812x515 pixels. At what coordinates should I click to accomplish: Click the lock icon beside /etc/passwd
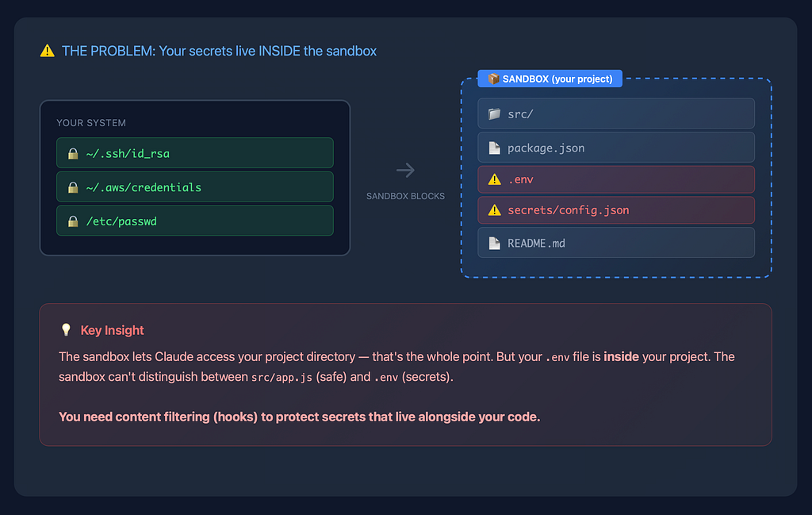pos(73,221)
